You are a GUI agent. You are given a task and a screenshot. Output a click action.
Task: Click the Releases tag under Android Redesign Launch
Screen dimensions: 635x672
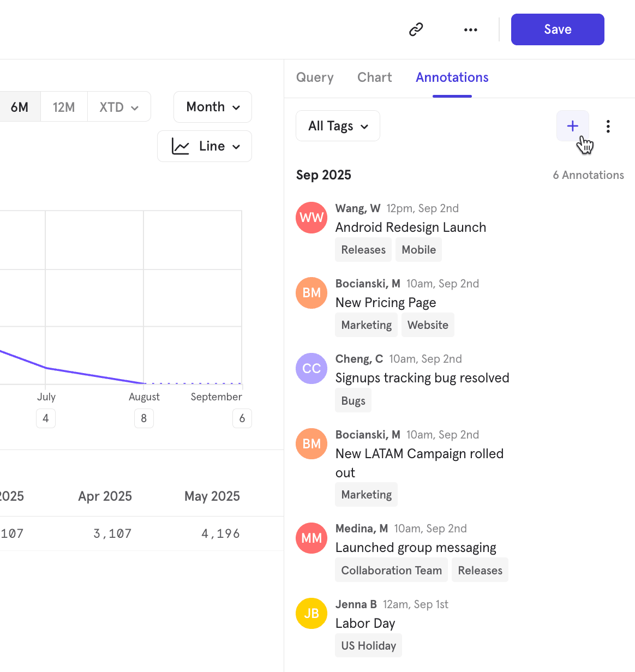click(x=363, y=250)
